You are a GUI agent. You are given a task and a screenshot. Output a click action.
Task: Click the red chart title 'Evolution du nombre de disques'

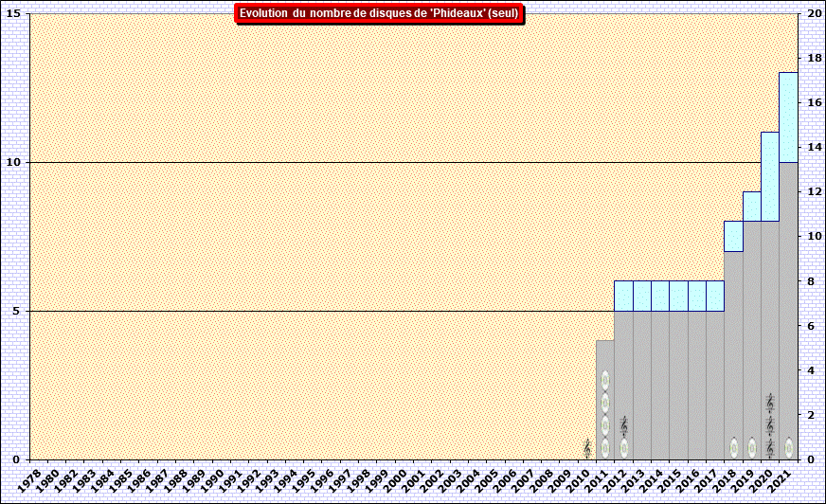pos(379,13)
